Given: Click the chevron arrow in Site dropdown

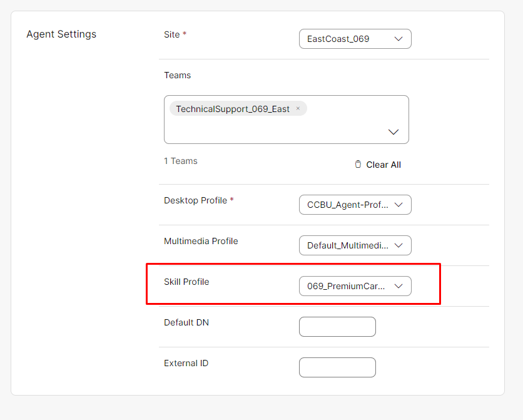Looking at the screenshot, I should (x=399, y=39).
